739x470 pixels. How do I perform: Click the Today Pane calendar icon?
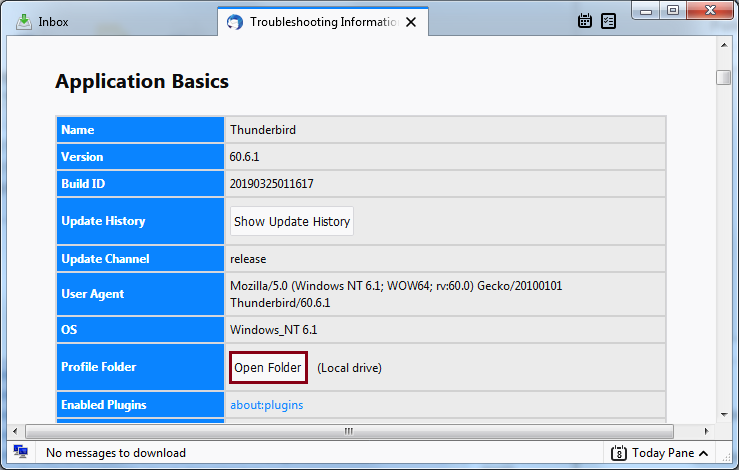(x=618, y=453)
